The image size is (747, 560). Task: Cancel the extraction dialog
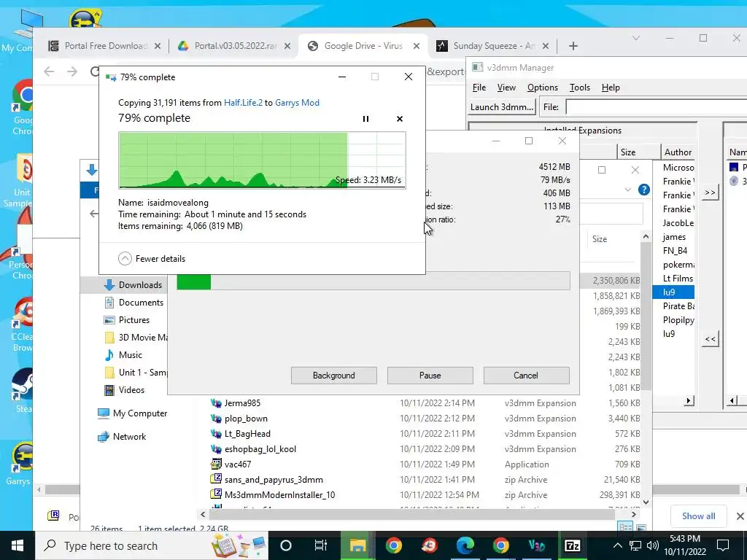(526, 376)
